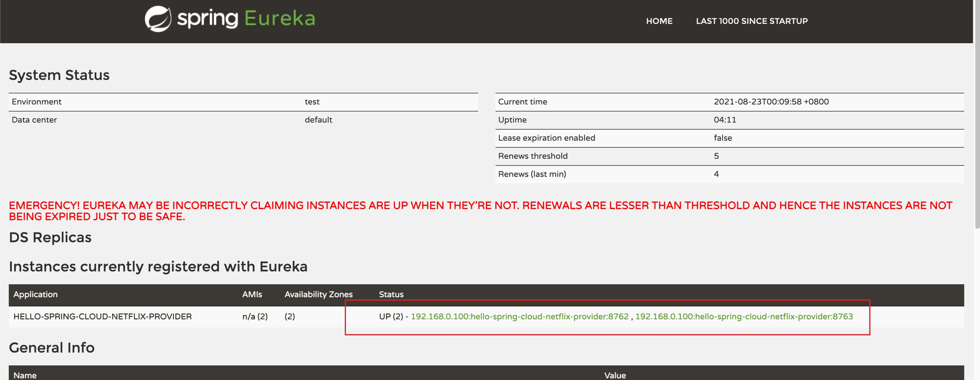
Task: Open provider instance link on port 8762
Action: (x=519, y=317)
